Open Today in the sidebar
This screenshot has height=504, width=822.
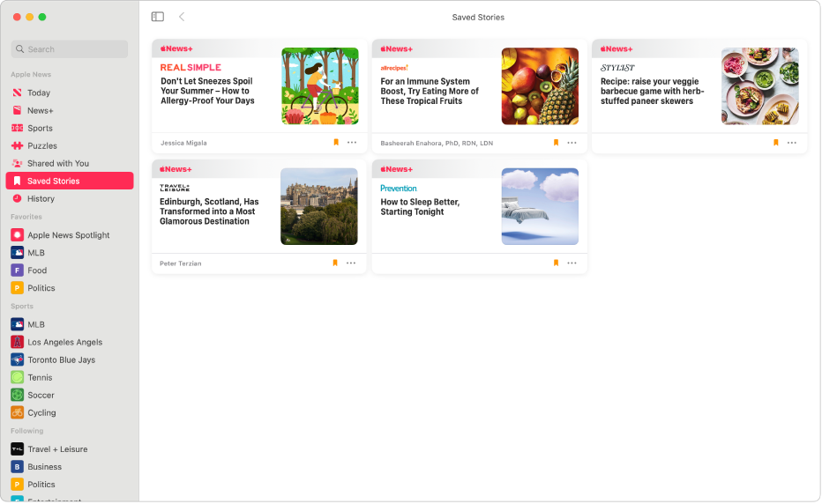pyautogui.click(x=69, y=93)
